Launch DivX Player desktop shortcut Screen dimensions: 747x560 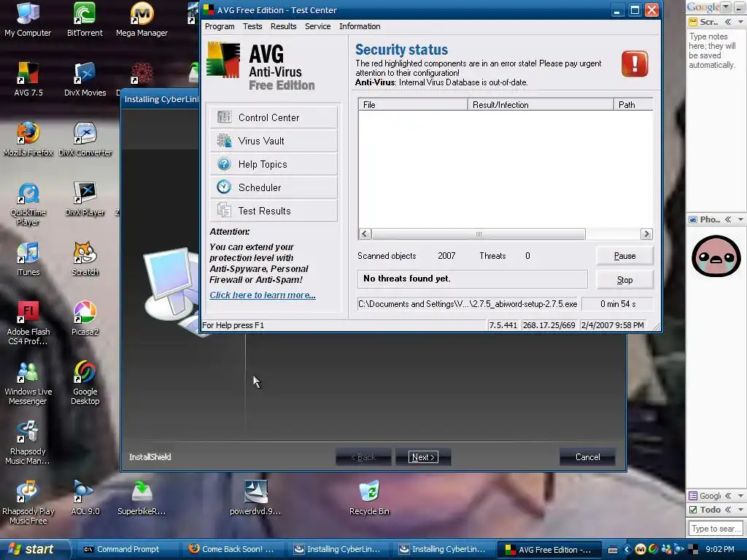pyautogui.click(x=85, y=199)
